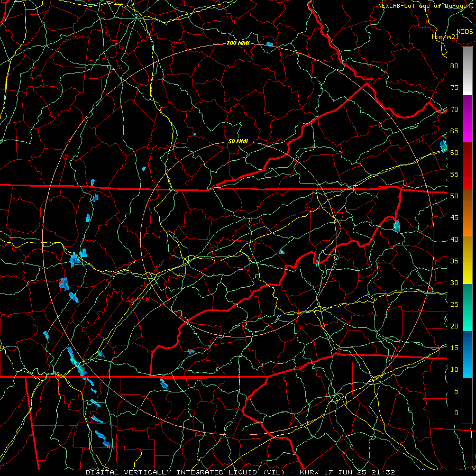Image resolution: width=476 pixels, height=476 pixels.
Task: Click the 45 value on the VIL scale
Action: point(454,218)
